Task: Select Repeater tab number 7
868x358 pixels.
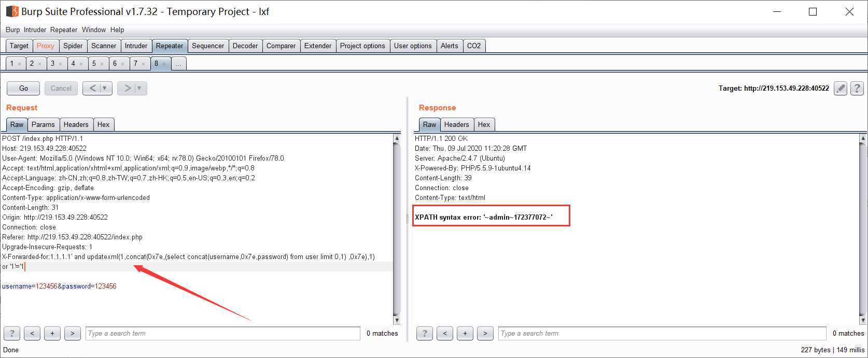Action: [x=139, y=64]
